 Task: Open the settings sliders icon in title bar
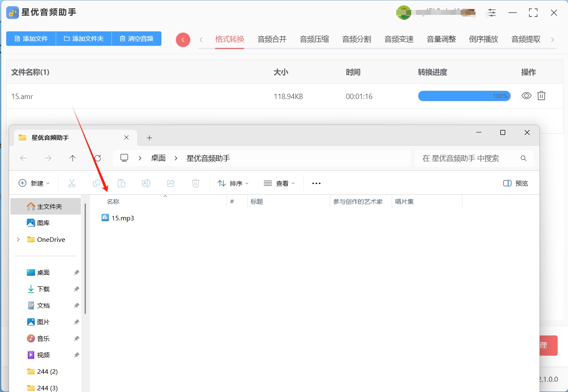(x=492, y=13)
